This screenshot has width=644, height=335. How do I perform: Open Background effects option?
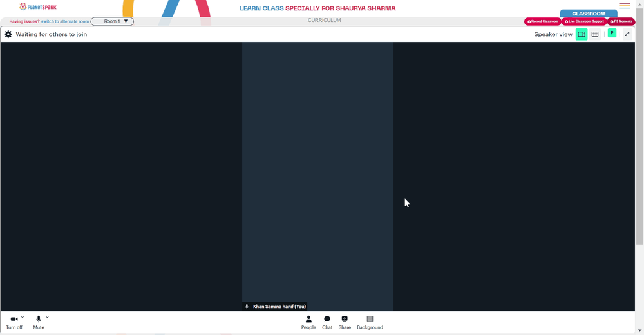[370, 322]
